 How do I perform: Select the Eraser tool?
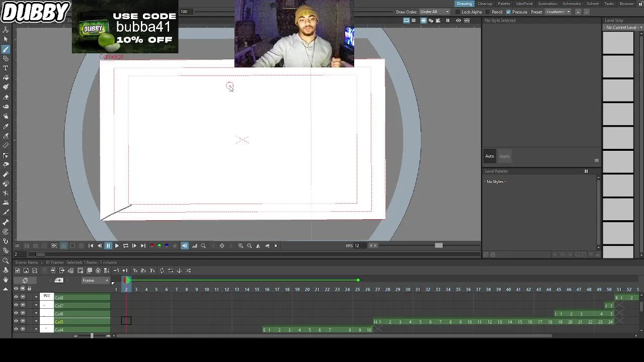6,97
